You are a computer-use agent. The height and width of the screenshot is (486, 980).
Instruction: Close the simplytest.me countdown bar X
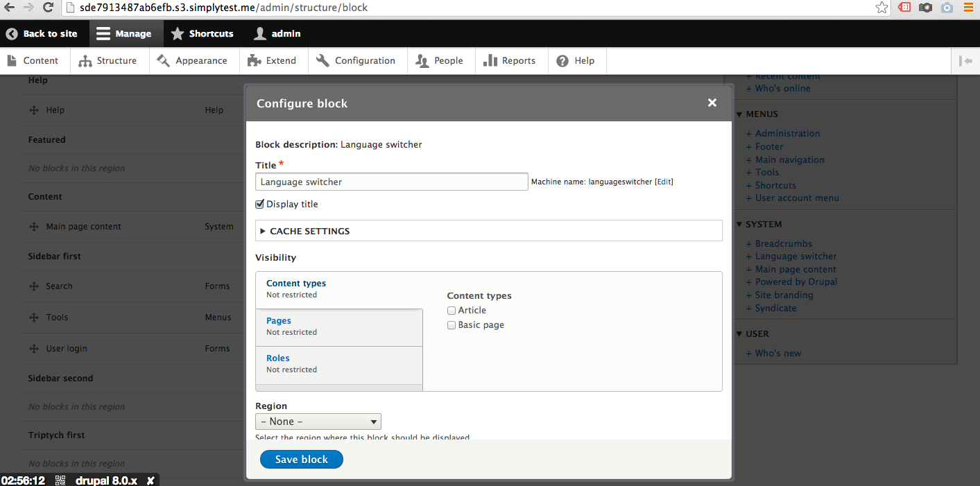[x=151, y=480]
